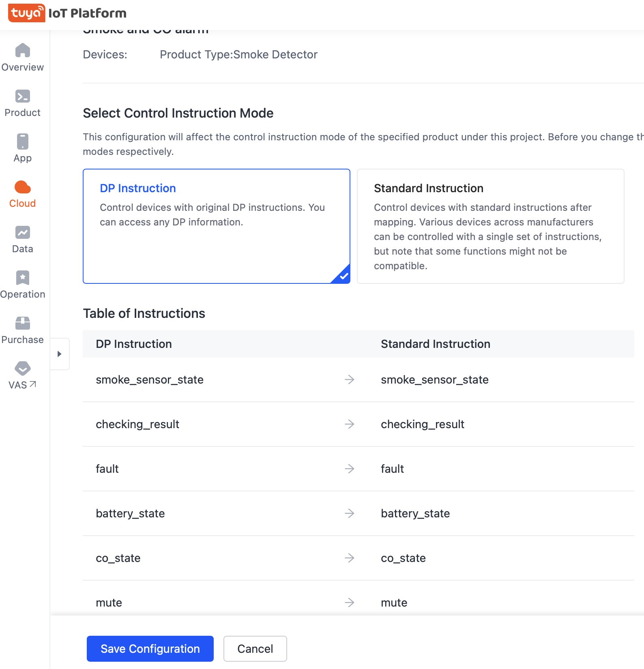Image resolution: width=644 pixels, height=669 pixels.
Task: Click the Cancel button
Action: coord(255,649)
